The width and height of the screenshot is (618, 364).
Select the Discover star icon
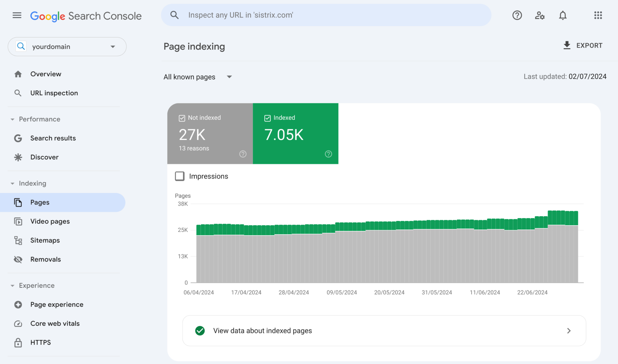coord(18,157)
